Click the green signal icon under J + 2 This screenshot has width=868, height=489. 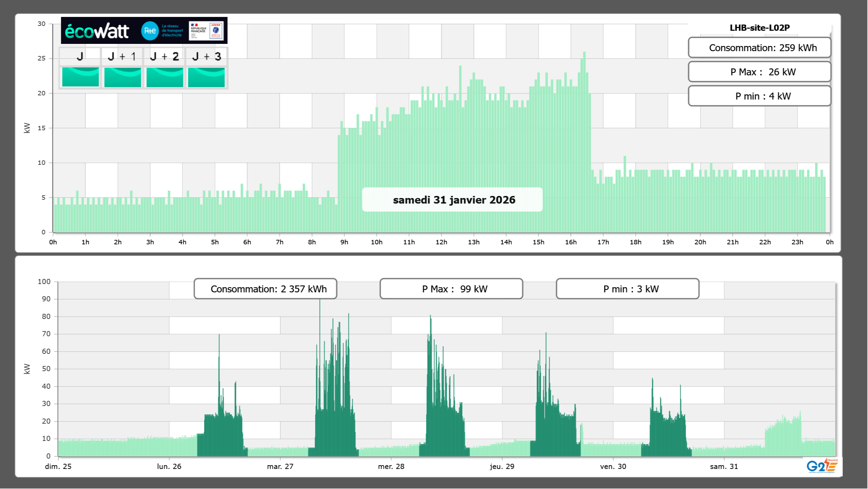pos(165,77)
